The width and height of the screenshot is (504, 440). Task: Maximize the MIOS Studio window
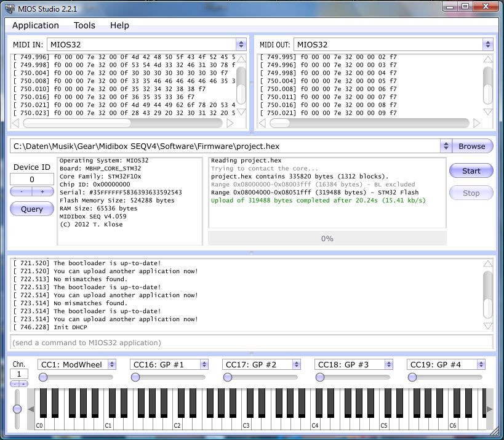pos(465,6)
